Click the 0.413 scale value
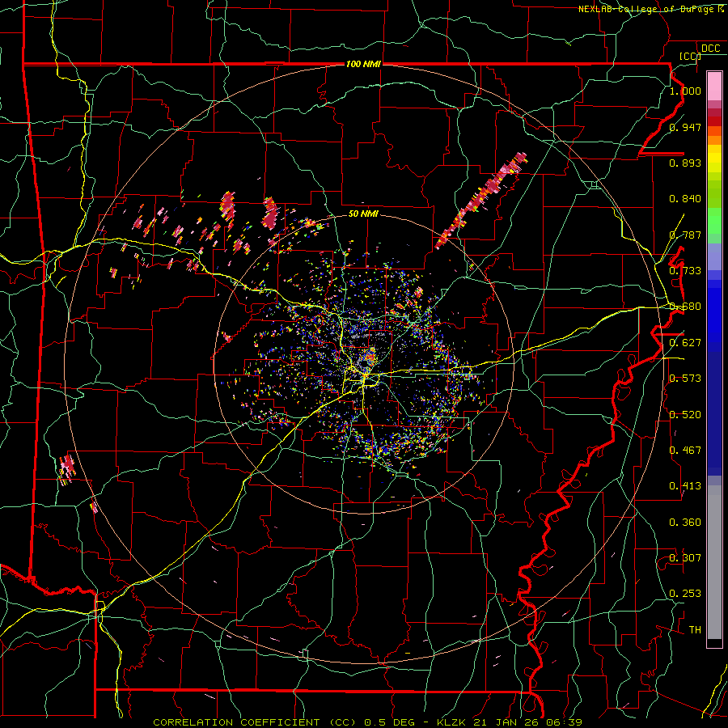Viewport: 728px width, 728px height. pos(685,486)
